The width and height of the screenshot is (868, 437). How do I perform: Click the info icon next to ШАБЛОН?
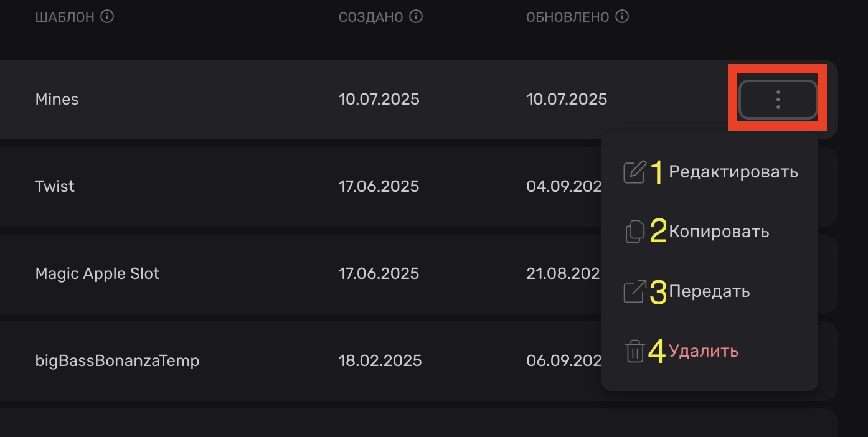coord(107,17)
